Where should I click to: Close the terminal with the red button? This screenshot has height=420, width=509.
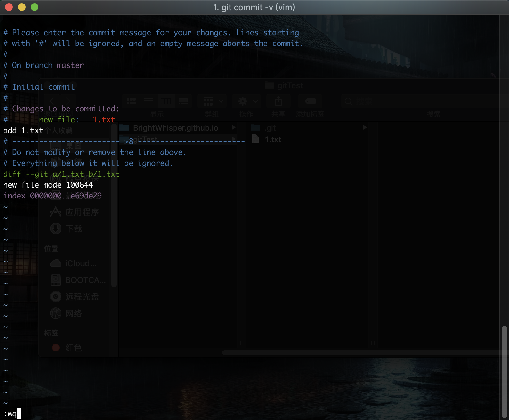[9, 7]
